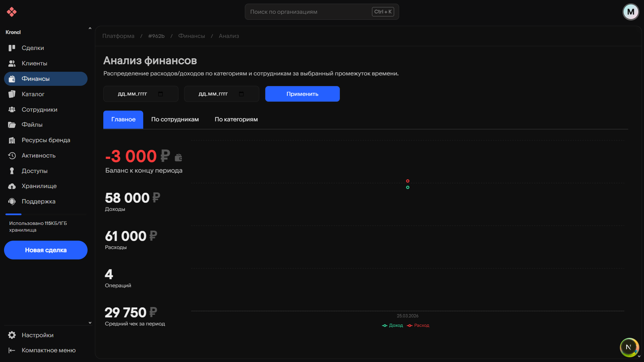This screenshot has width=644, height=362.
Task: Open the Клиенты section icon
Action: (12, 63)
